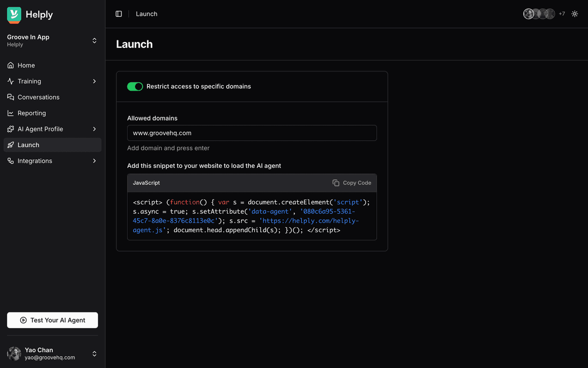Click the 'Restrict access to specific domains' label
The height and width of the screenshot is (368, 588).
click(199, 86)
